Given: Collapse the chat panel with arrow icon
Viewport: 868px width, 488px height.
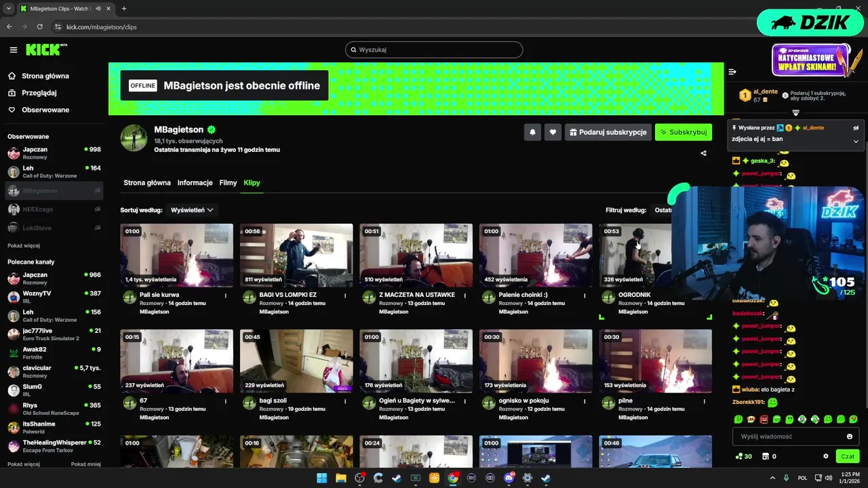Looking at the screenshot, I should (x=732, y=72).
